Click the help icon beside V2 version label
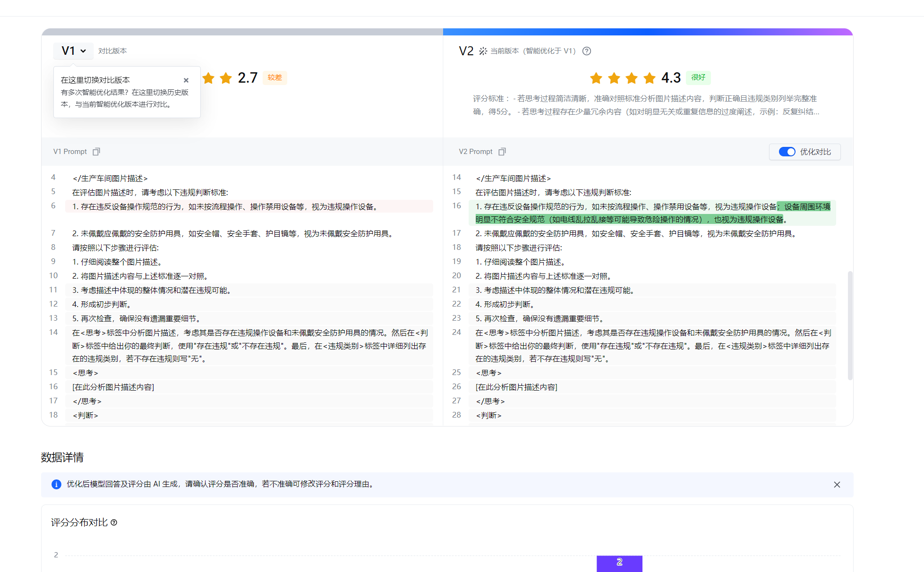 coord(587,51)
